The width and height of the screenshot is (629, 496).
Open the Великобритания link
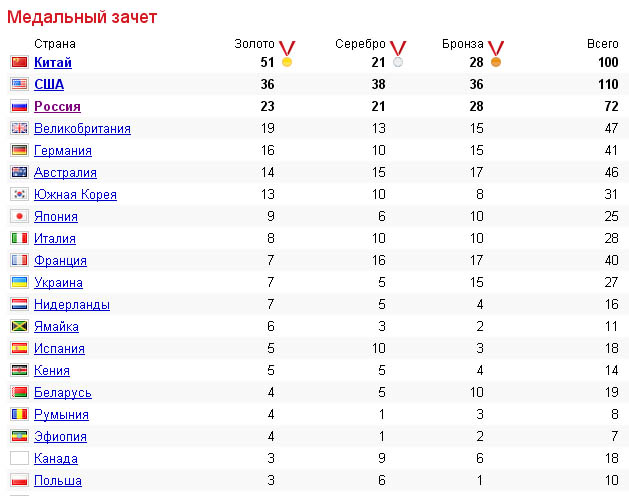(82, 128)
